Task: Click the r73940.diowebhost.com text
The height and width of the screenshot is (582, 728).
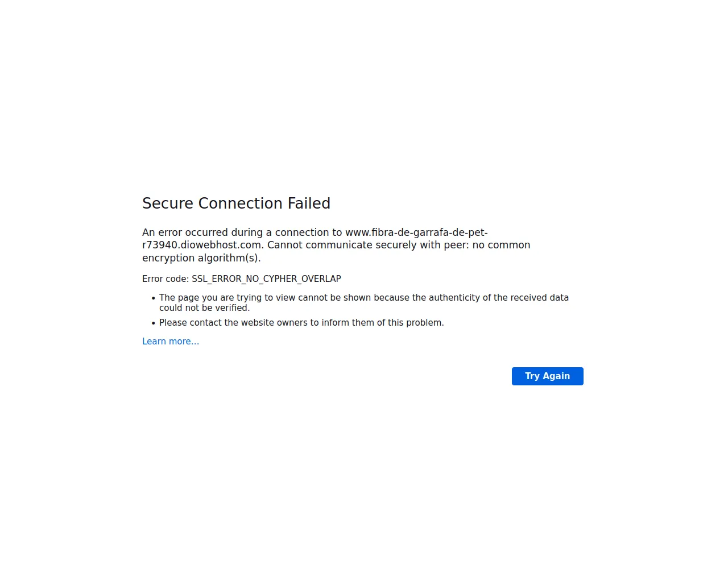Action: tap(202, 245)
